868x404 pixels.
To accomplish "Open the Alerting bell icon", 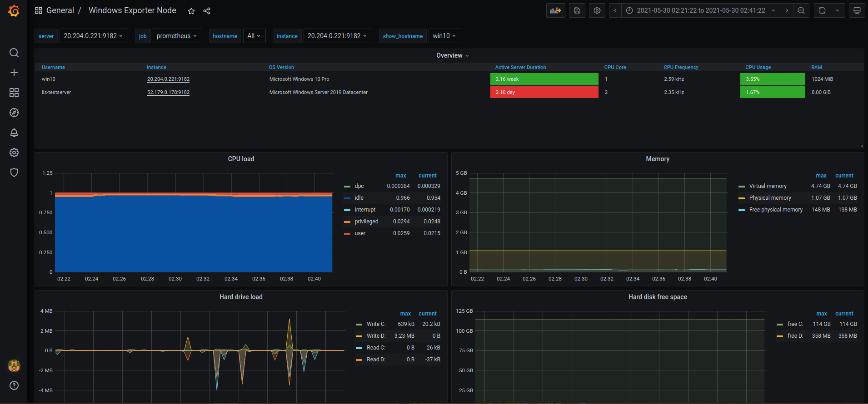I will coord(14,133).
